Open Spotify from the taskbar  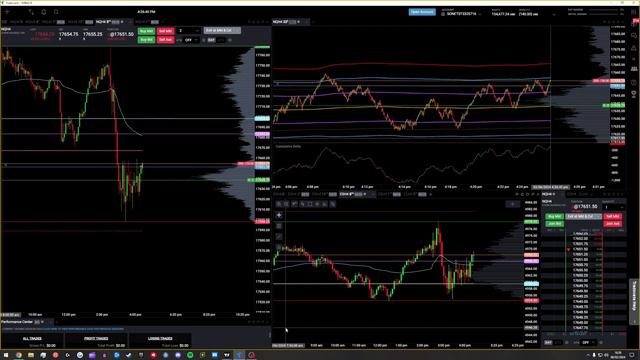[190, 355]
